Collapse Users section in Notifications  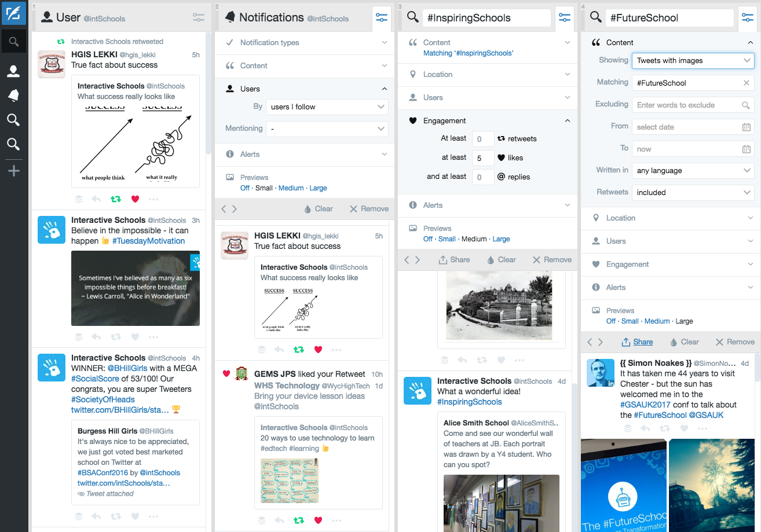305,89
